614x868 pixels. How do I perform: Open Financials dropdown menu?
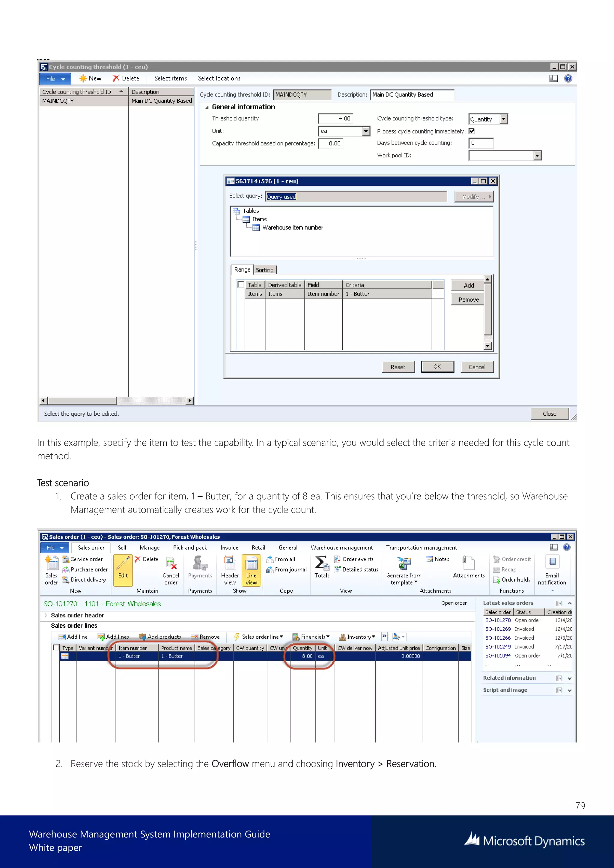click(311, 637)
